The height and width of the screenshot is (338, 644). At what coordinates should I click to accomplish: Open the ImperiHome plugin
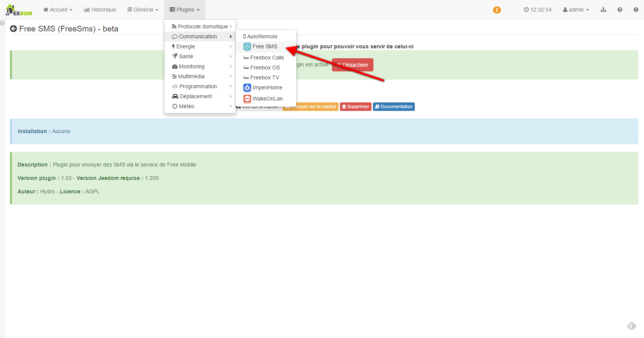[x=266, y=87]
